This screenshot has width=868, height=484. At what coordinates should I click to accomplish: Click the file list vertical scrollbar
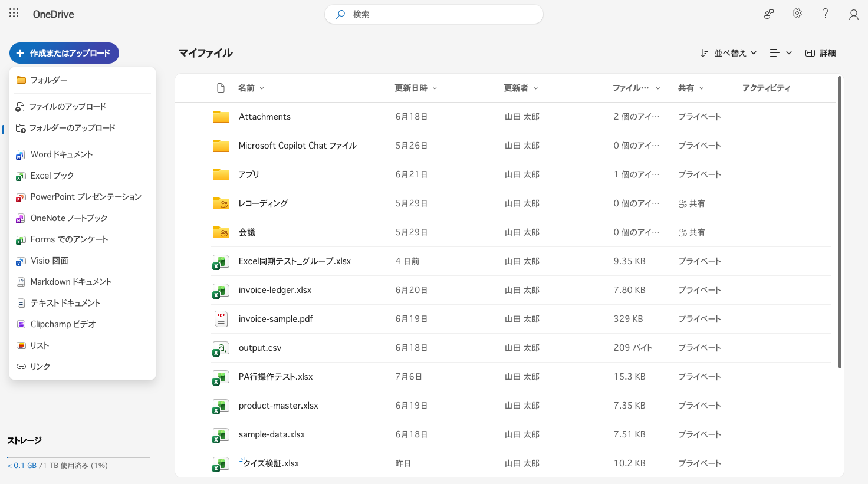click(x=840, y=223)
